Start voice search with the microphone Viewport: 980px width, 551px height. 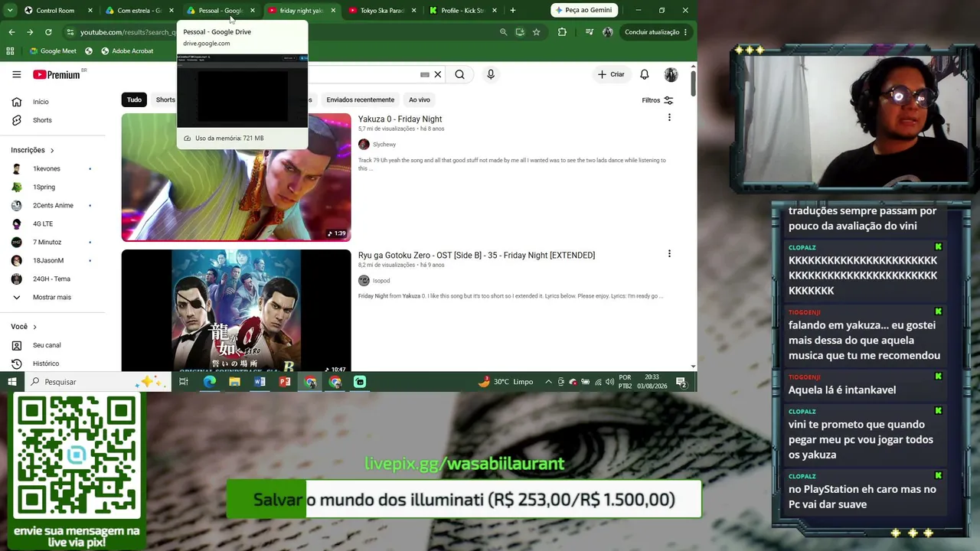[491, 74]
